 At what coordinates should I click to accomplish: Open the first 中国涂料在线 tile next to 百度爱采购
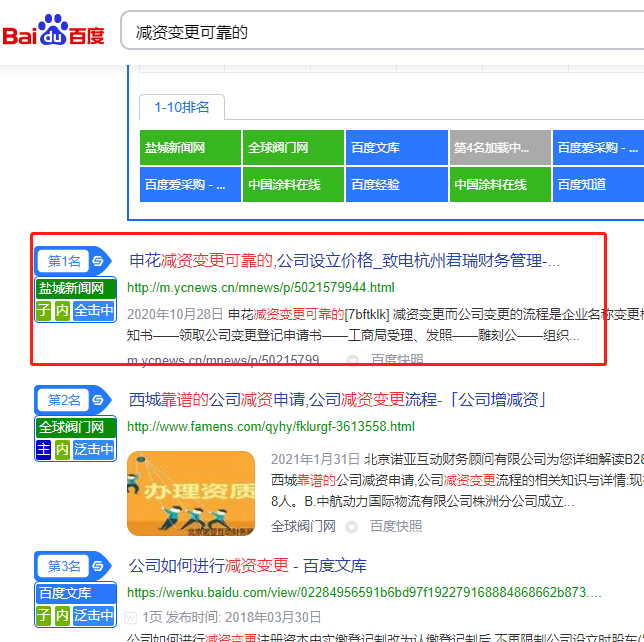(293, 184)
